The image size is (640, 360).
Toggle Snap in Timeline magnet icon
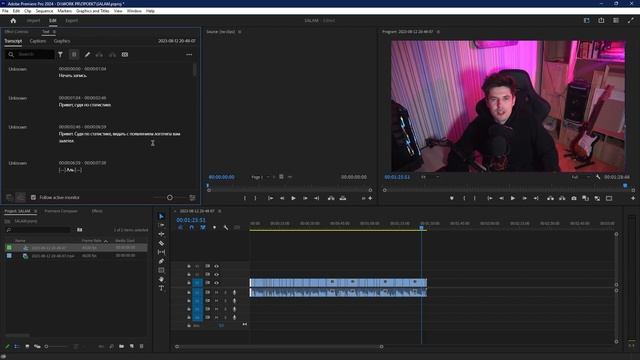coord(191,227)
